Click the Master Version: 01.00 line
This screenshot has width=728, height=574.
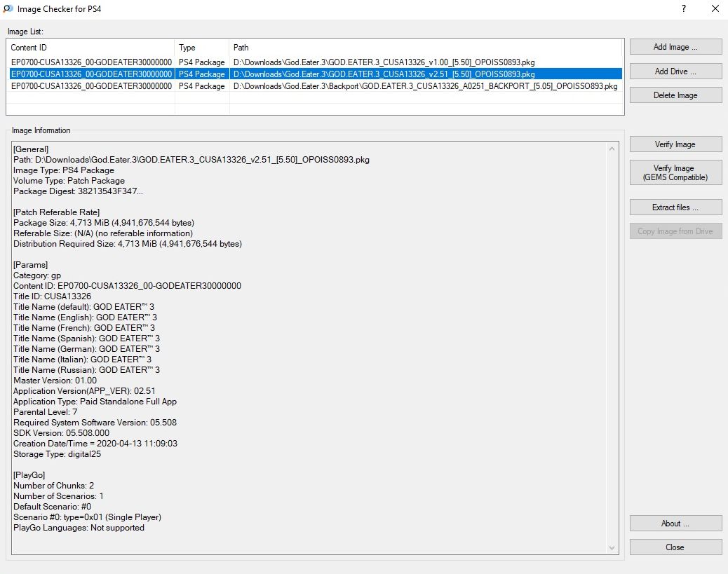pos(55,381)
